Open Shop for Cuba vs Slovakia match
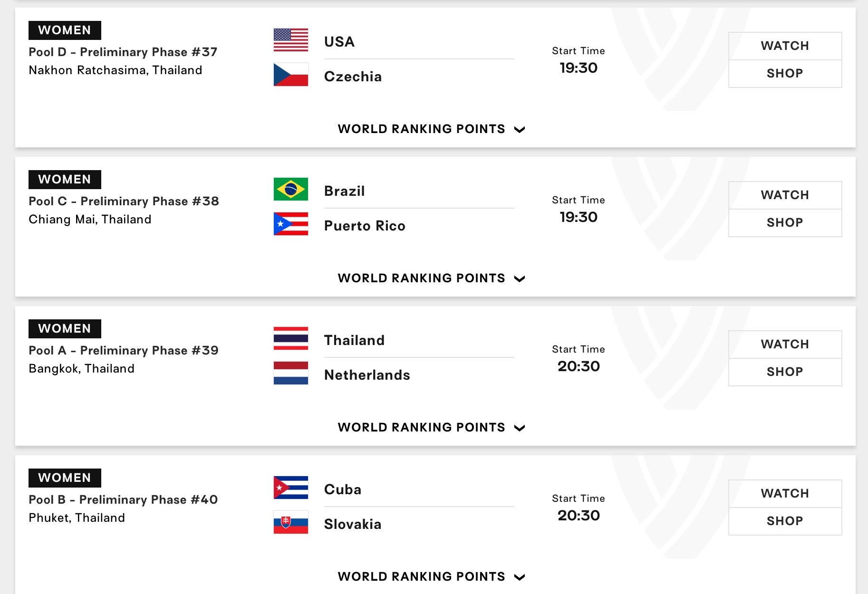 click(784, 521)
